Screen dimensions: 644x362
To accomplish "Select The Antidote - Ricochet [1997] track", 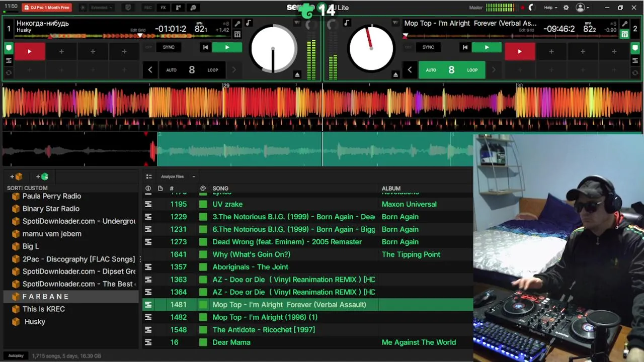I will coord(308,330).
